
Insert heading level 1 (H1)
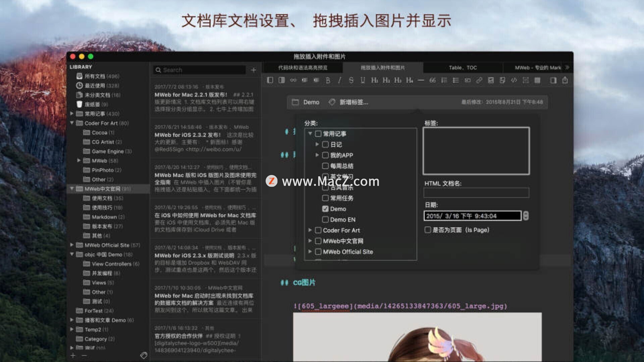(x=374, y=80)
